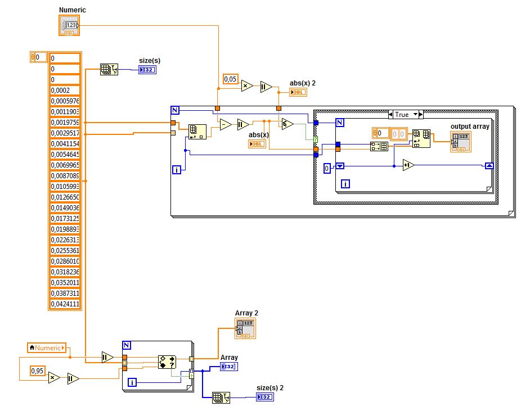Screen dimensions: 530x420
Task: Go to the previous case using the left arrow
Action: click(x=390, y=115)
